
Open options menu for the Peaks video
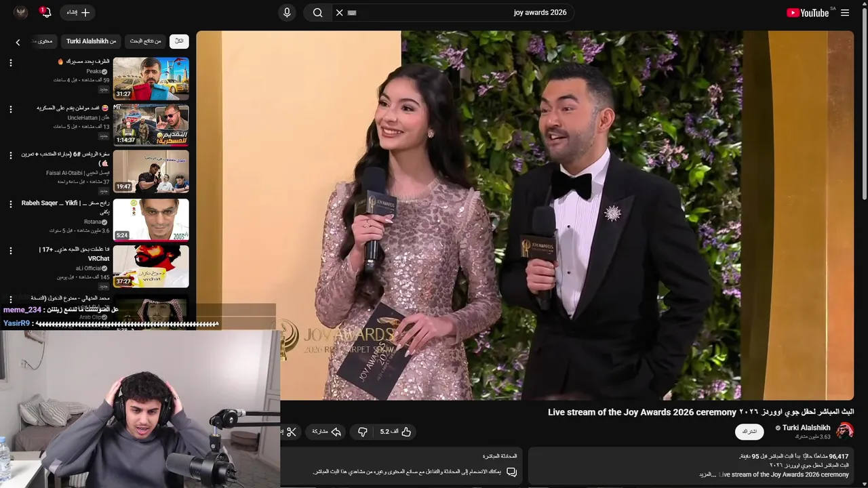[10, 63]
